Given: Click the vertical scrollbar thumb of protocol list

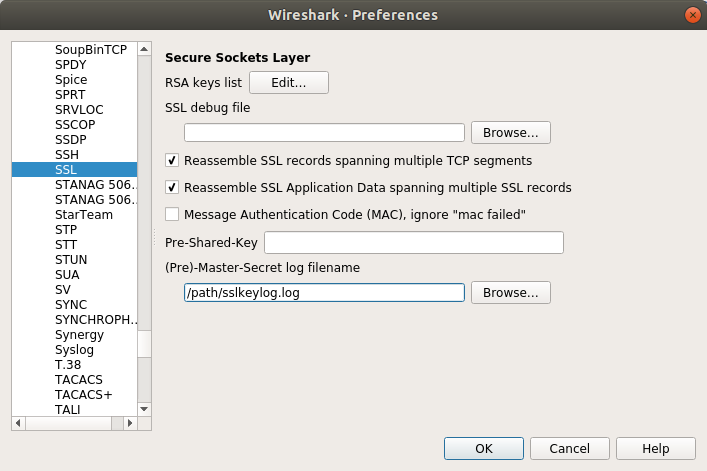Looking at the screenshot, I should pyautogui.click(x=144, y=344).
